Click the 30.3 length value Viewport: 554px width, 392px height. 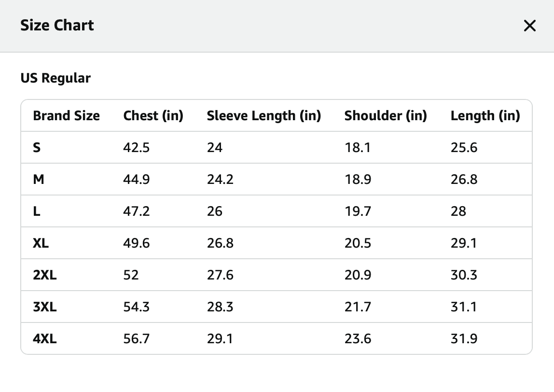tap(464, 275)
